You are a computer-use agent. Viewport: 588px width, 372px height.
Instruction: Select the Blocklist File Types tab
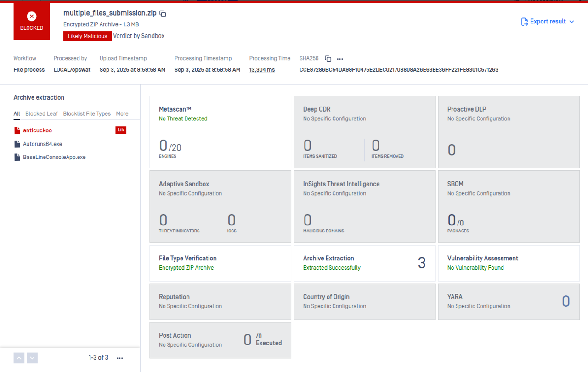pos(87,114)
